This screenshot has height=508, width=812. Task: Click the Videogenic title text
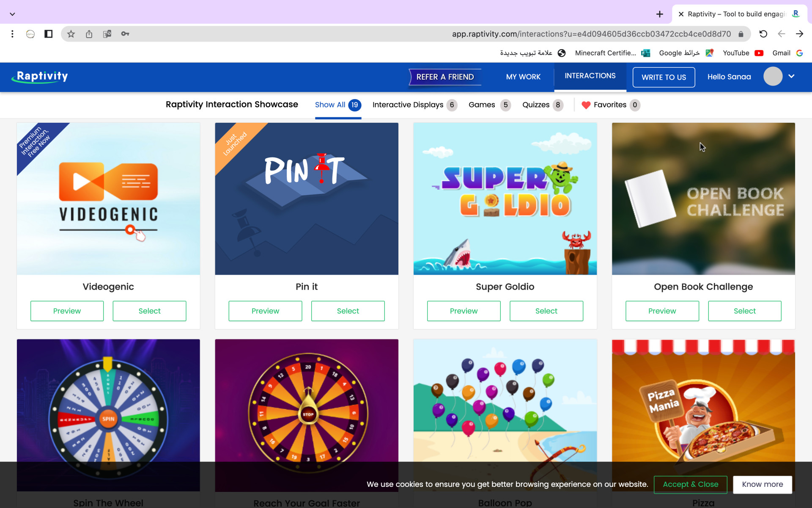click(108, 287)
